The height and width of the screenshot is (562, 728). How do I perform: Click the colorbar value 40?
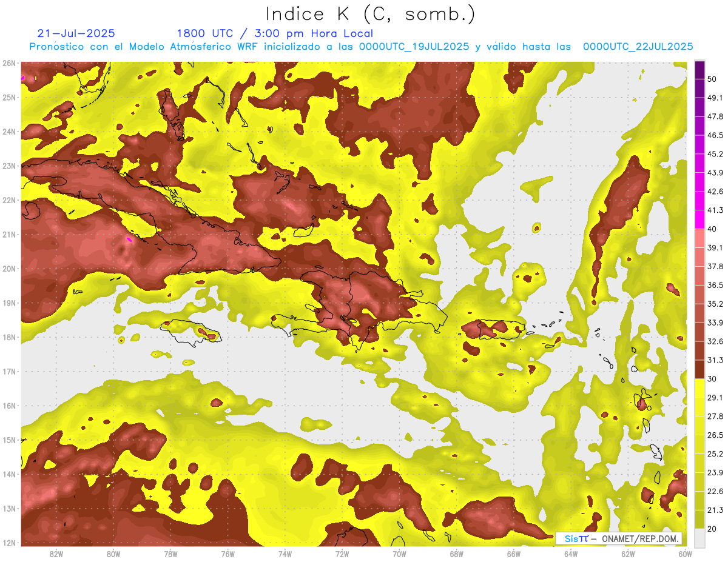coord(713,229)
